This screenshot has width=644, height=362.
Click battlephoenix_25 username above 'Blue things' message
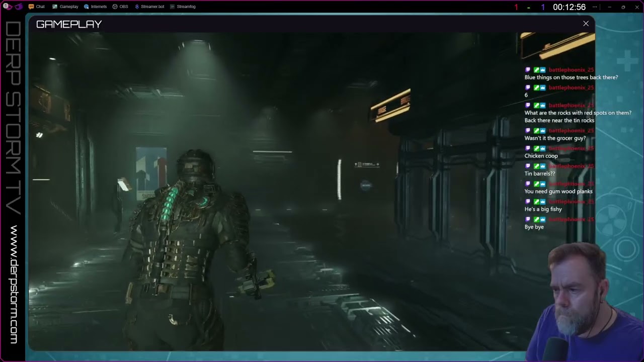[x=571, y=70]
